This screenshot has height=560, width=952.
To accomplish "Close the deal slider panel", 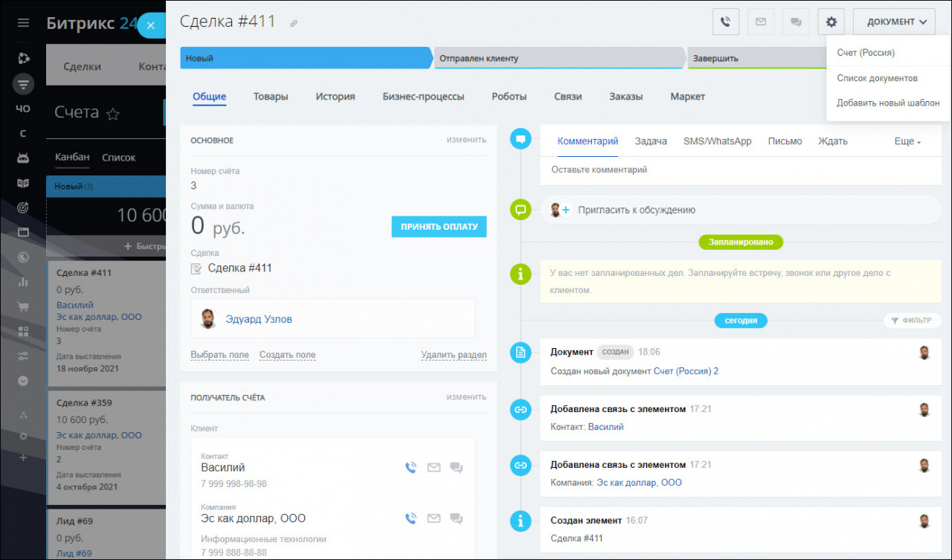I will [x=151, y=25].
